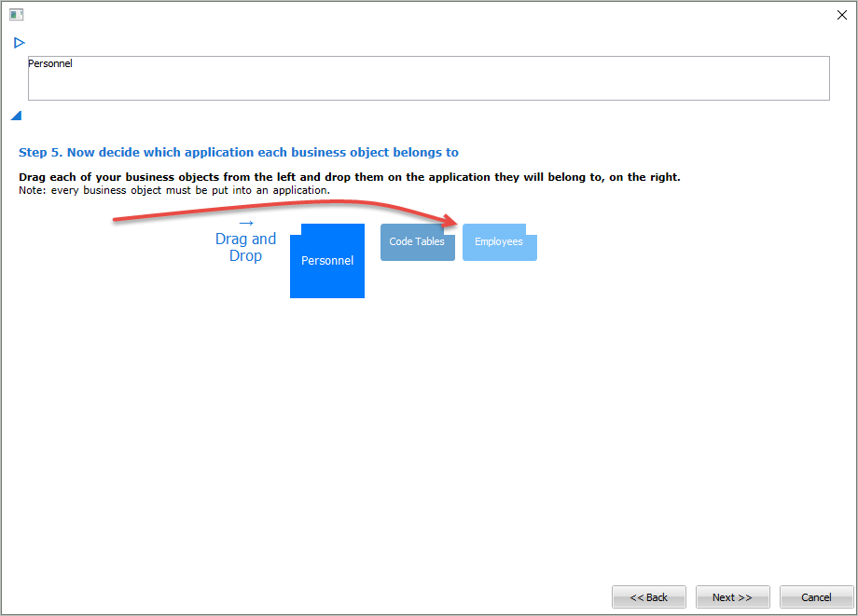The image size is (858, 616).
Task: Expand the outlined triangle arrow above text box
Action: (20, 43)
